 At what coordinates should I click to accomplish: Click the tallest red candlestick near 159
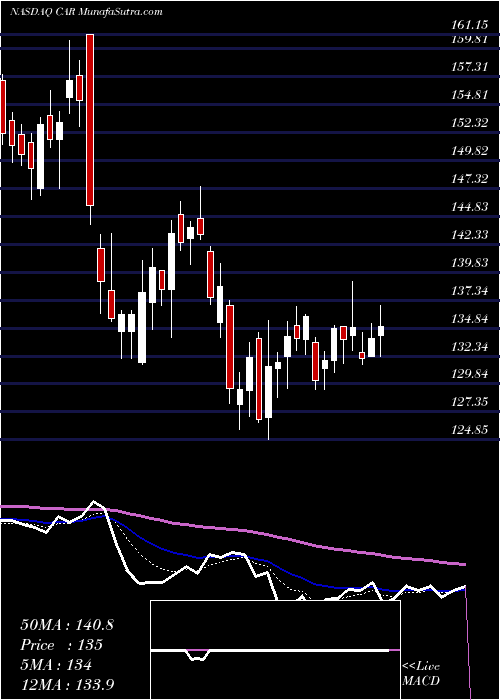(90, 120)
